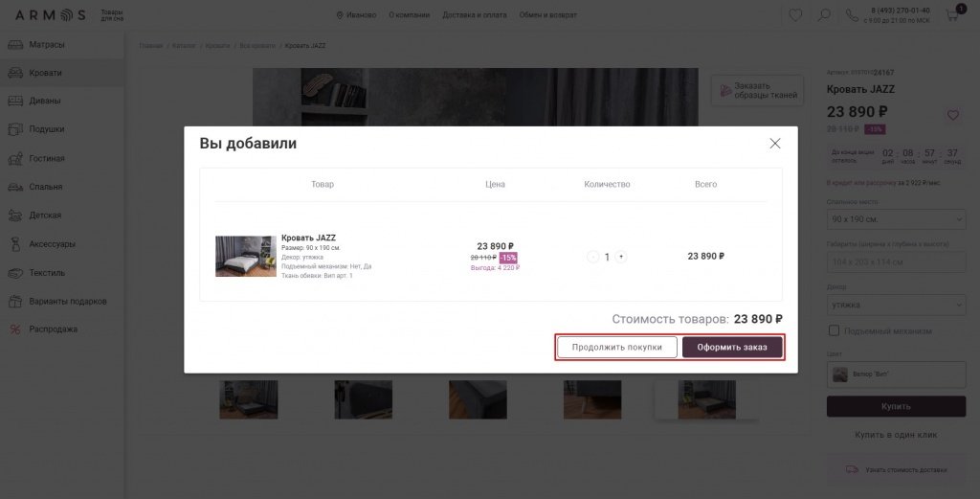Click the Спальня sidebar icon
This screenshot has height=499, width=980.
(15, 187)
